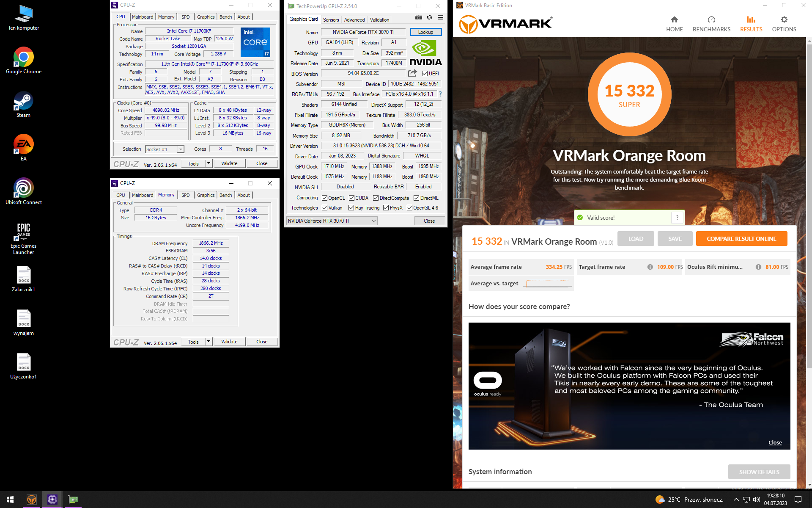Click Close button in GPU-Z
The height and width of the screenshot is (508, 812).
click(x=429, y=221)
